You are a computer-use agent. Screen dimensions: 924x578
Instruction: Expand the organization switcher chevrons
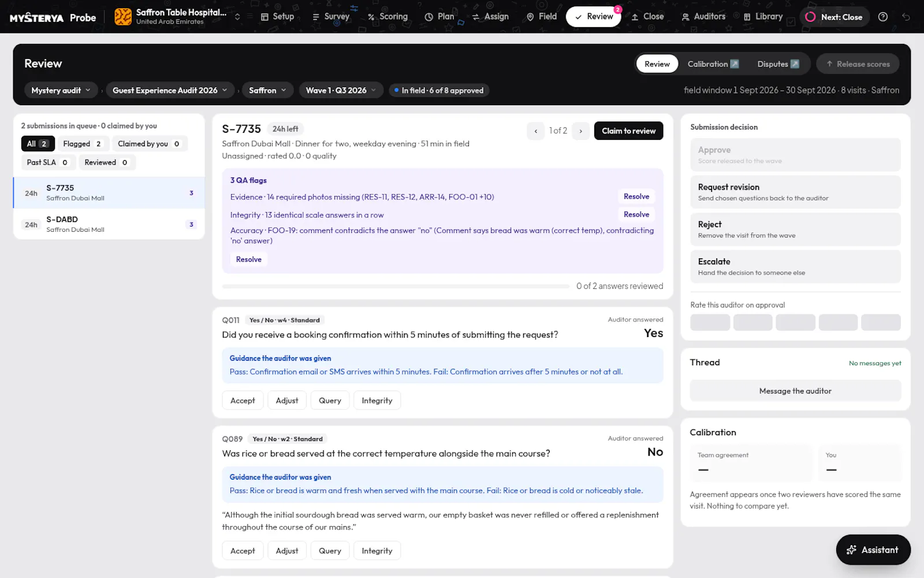pyautogui.click(x=237, y=17)
